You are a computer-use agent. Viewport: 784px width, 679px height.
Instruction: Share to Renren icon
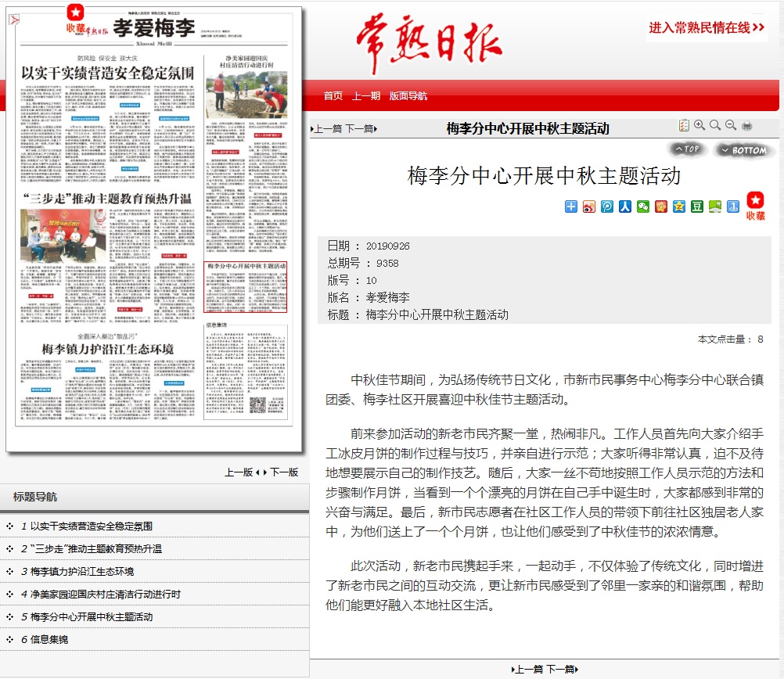point(625,207)
